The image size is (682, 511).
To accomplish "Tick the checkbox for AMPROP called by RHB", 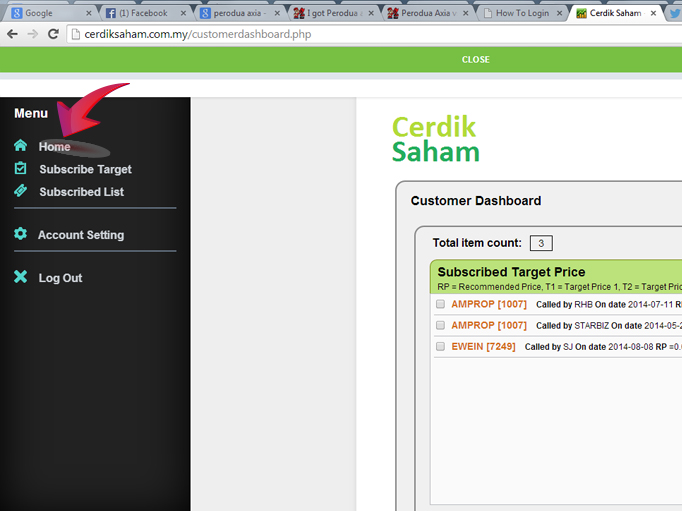I will (440, 304).
